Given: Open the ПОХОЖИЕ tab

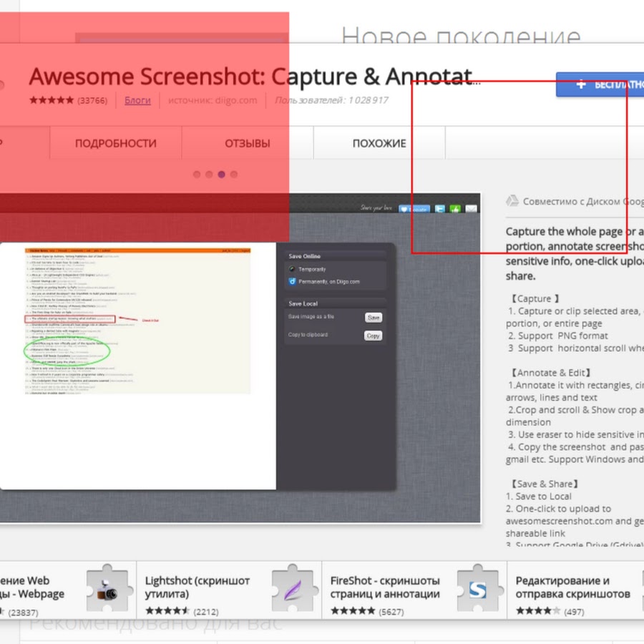Looking at the screenshot, I should point(379,143).
